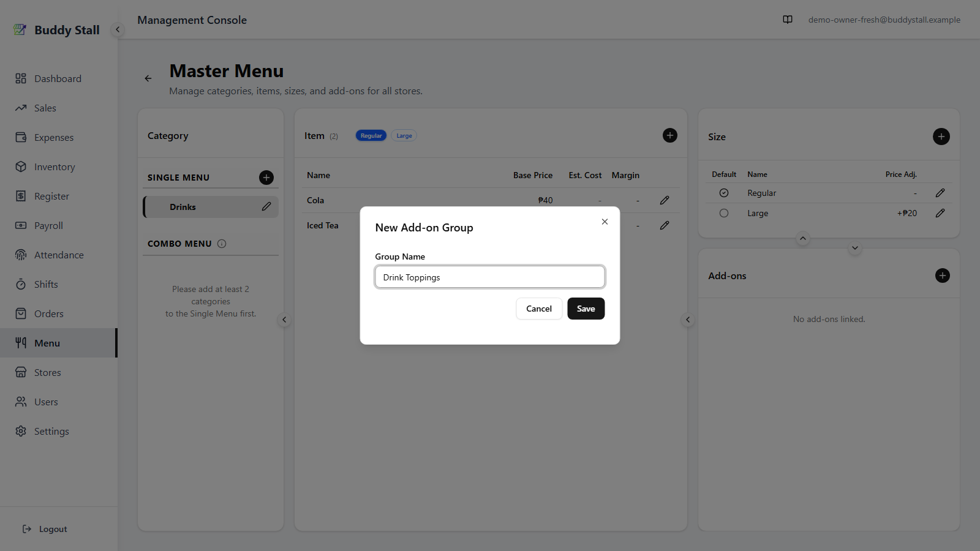Open the Payroll section
Image resolution: width=980 pixels, height=551 pixels.
58,225
